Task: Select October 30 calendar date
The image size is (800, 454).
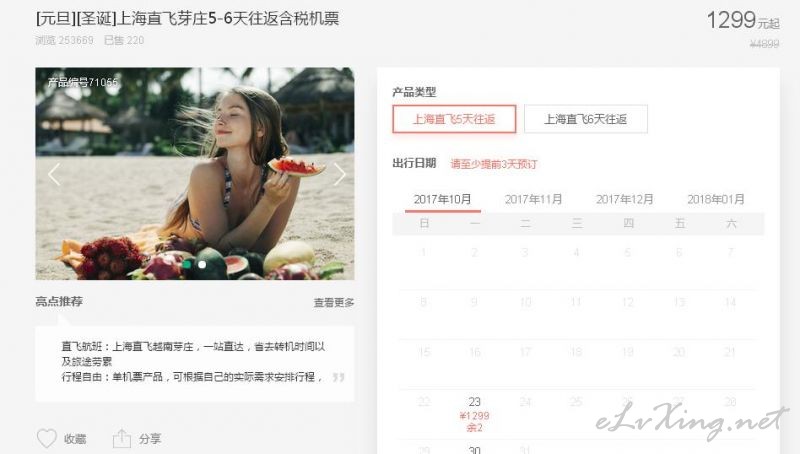Action: tap(474, 449)
